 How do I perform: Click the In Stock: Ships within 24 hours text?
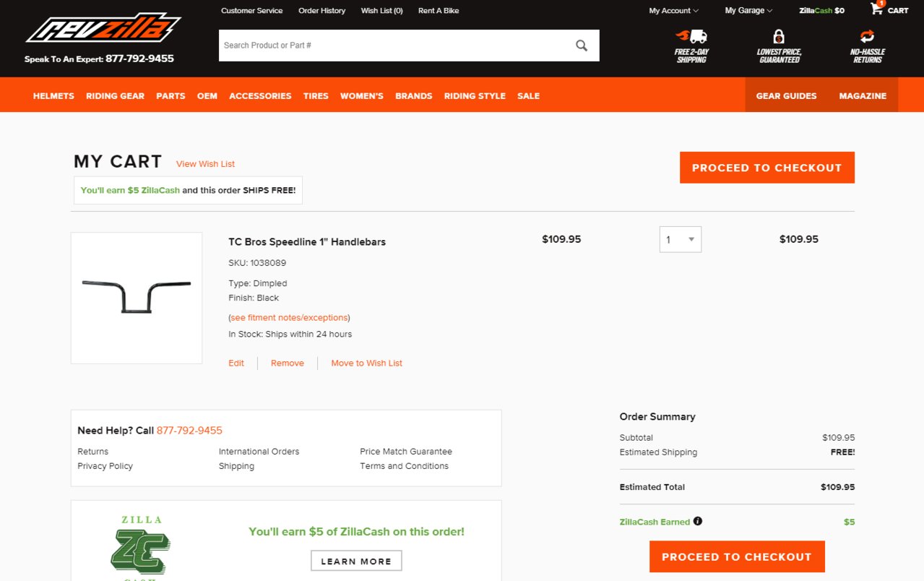pyautogui.click(x=290, y=334)
